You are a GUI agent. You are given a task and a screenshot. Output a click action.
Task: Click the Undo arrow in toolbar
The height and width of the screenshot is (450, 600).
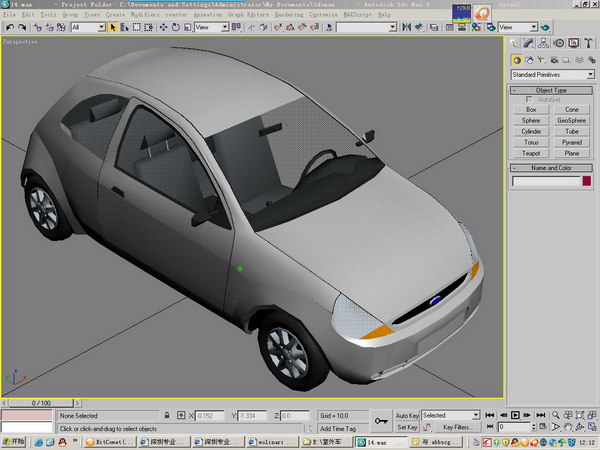(x=9, y=28)
